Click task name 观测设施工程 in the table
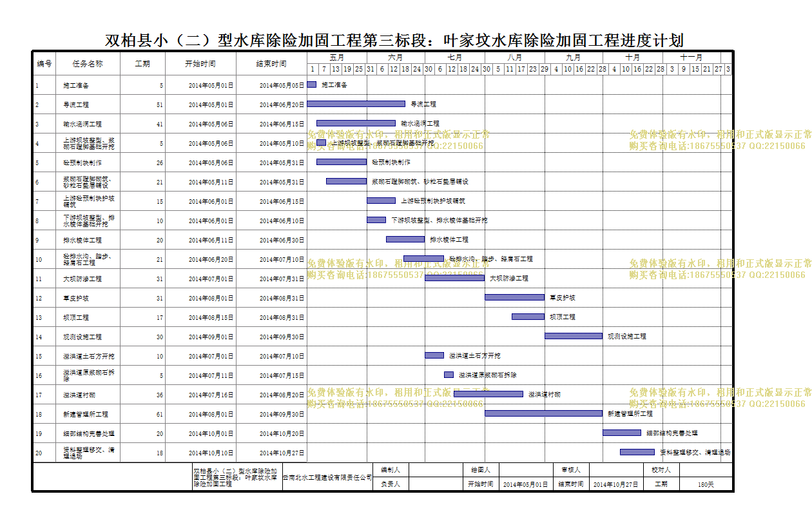The width and height of the screenshot is (812, 523). 82,337
